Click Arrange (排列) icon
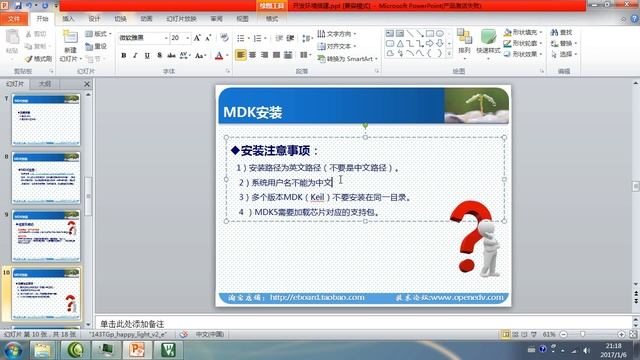This screenshot has height=360, width=640. tap(464, 36)
